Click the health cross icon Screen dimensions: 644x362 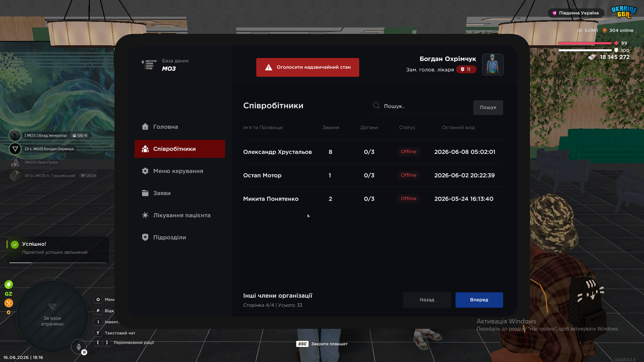[616, 43]
